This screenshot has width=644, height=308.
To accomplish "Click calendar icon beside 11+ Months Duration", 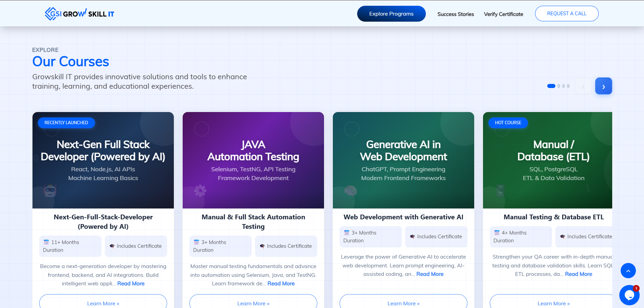I will coord(46,242).
